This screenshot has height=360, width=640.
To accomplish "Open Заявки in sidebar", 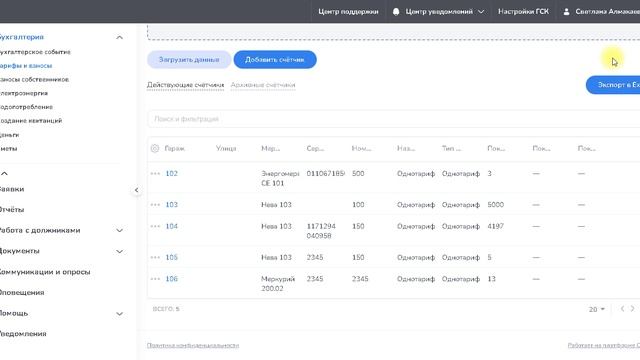I will tap(12, 189).
